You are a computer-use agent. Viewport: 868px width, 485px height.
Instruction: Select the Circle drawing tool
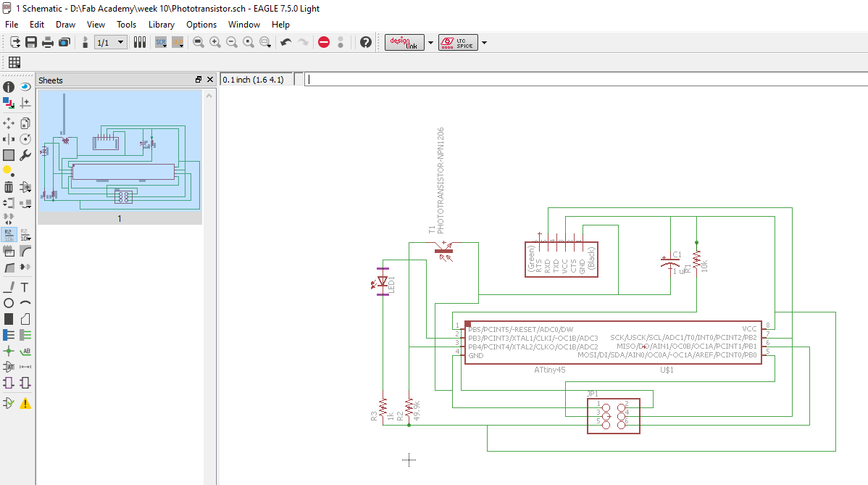point(9,303)
